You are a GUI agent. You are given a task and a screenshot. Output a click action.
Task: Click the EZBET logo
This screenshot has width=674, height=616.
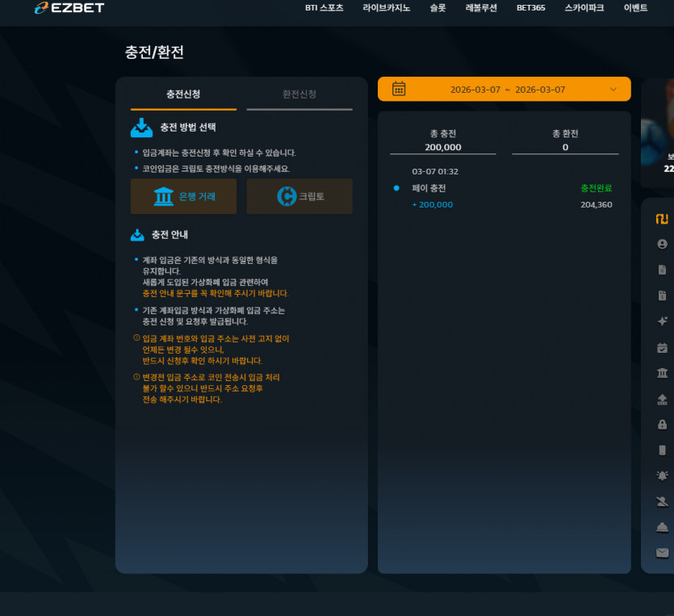(69, 8)
